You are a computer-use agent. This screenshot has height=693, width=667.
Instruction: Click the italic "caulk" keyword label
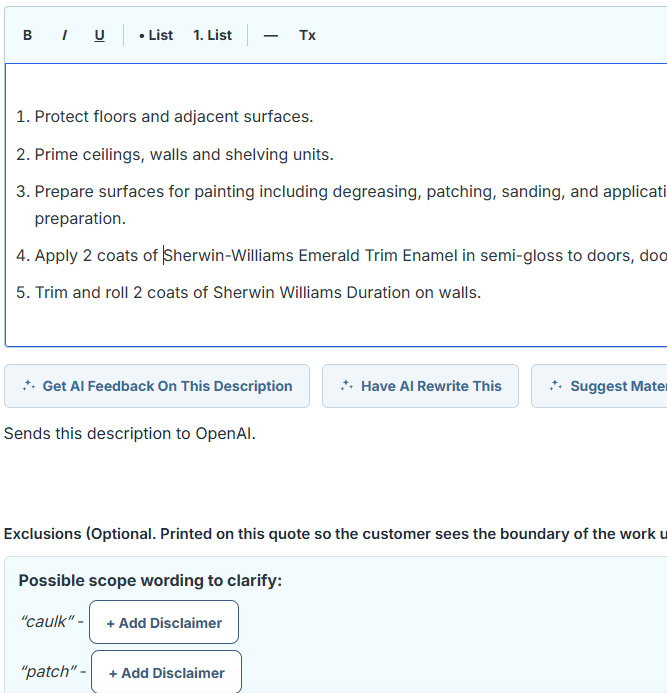coord(47,622)
